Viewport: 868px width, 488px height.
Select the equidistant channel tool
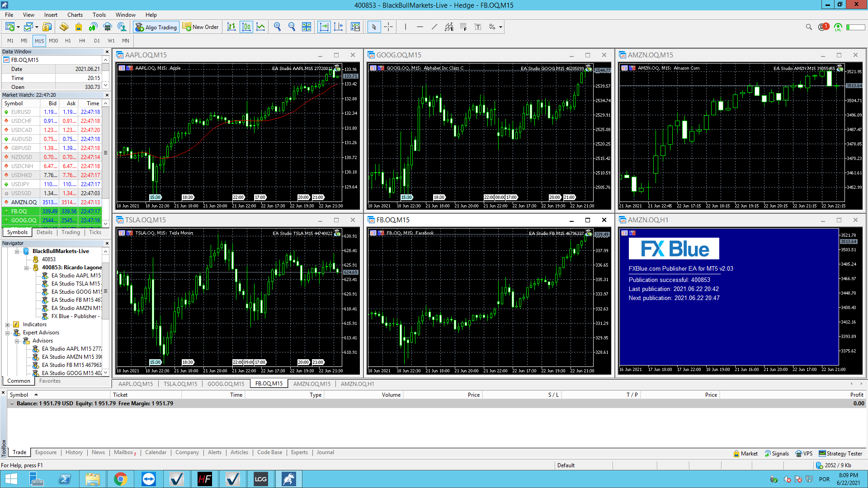tap(449, 27)
